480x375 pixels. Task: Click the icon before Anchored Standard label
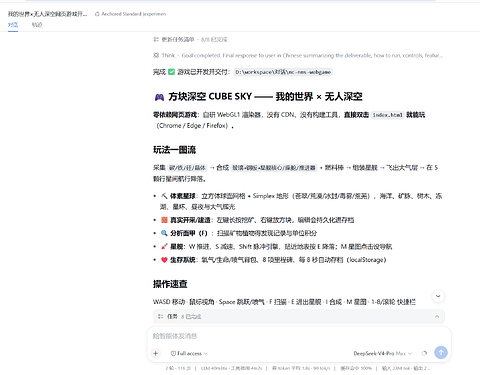point(97,14)
